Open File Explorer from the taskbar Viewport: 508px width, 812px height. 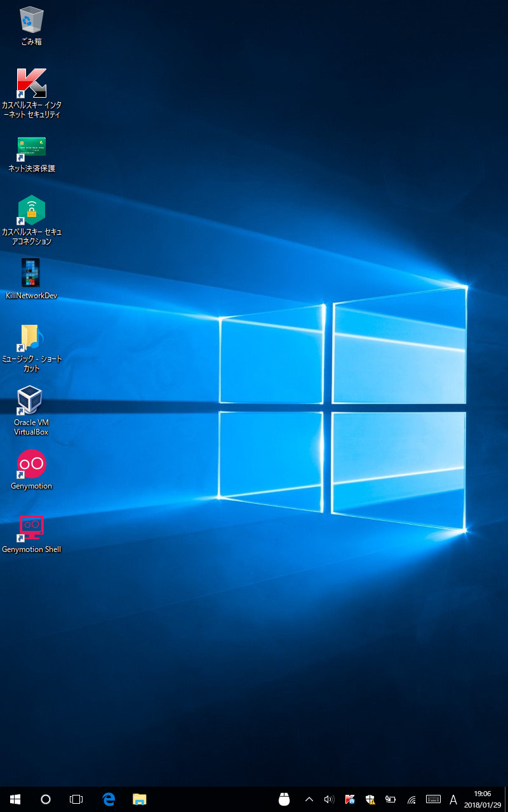pyautogui.click(x=140, y=799)
